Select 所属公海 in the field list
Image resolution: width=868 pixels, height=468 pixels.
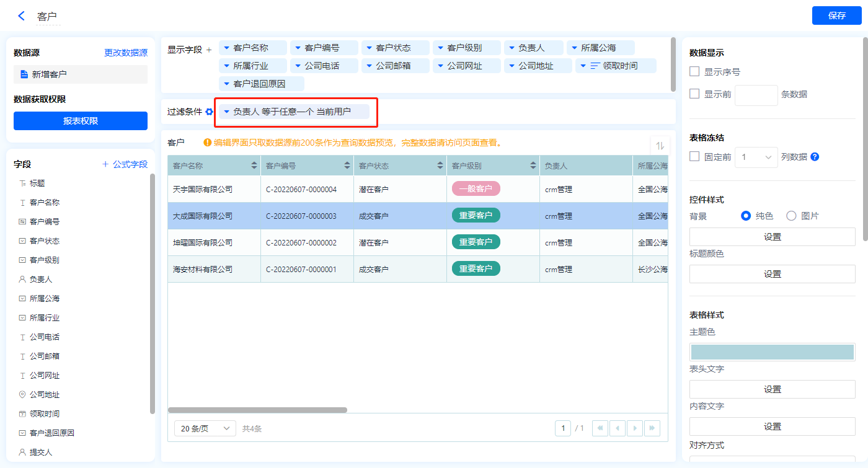click(x=45, y=299)
